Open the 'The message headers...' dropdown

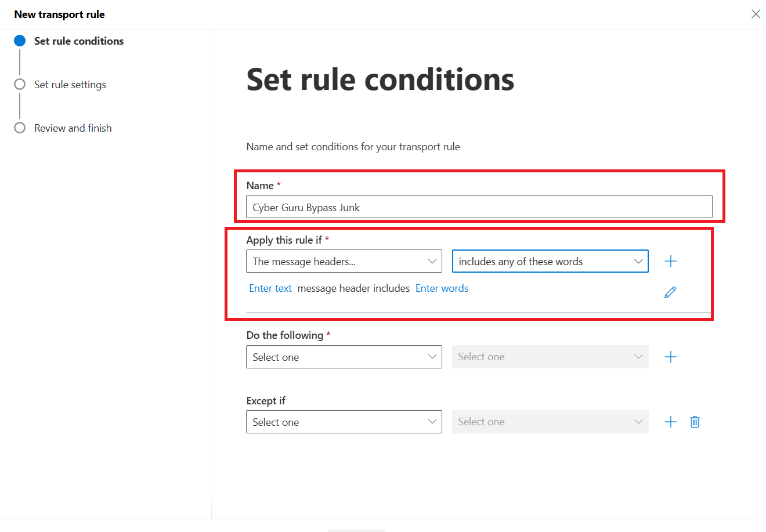344,261
